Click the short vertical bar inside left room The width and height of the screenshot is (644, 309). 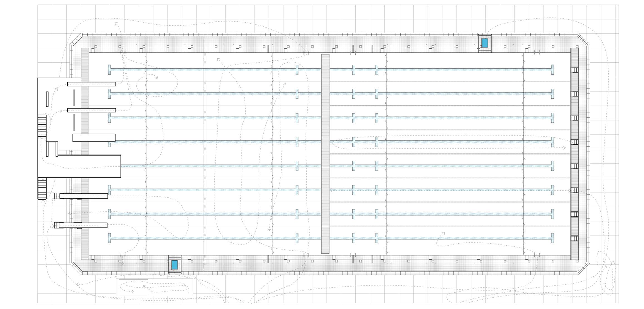coord(47,99)
